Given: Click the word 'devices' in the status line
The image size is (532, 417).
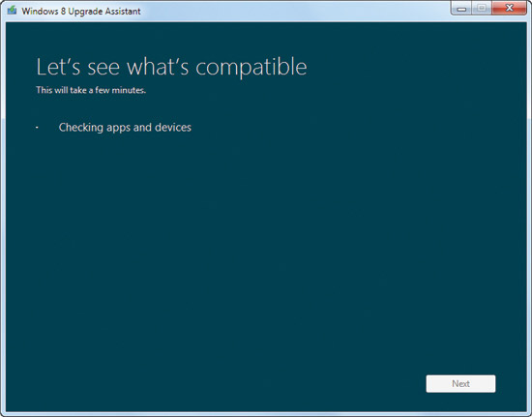Looking at the screenshot, I should (173, 128).
